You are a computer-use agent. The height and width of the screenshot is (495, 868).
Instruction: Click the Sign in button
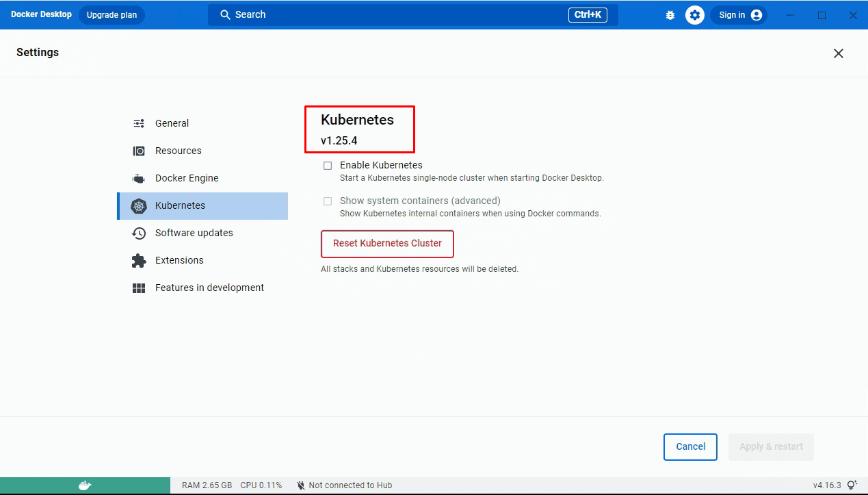(739, 15)
